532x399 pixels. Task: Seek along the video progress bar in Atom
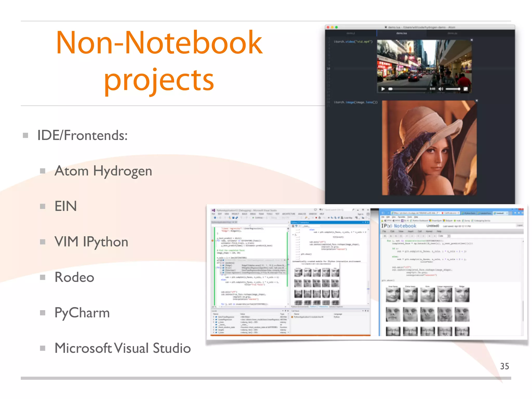click(x=407, y=89)
